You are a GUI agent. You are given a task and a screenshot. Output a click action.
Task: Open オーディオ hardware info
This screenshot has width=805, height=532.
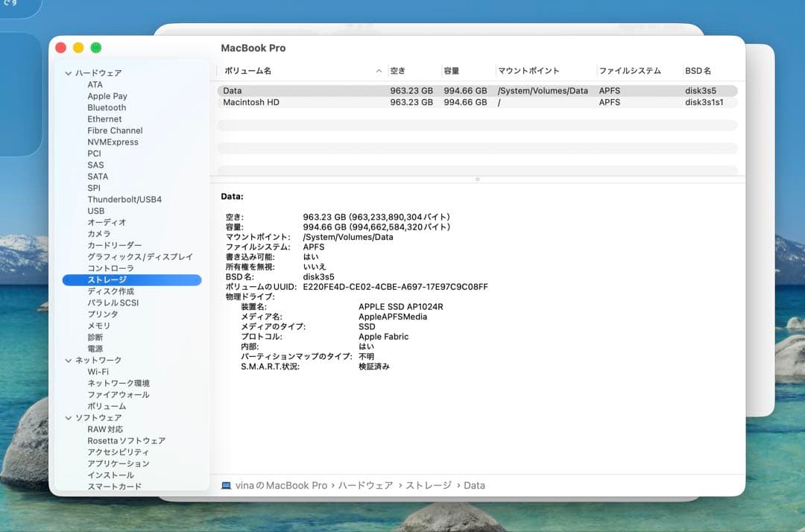pos(107,223)
